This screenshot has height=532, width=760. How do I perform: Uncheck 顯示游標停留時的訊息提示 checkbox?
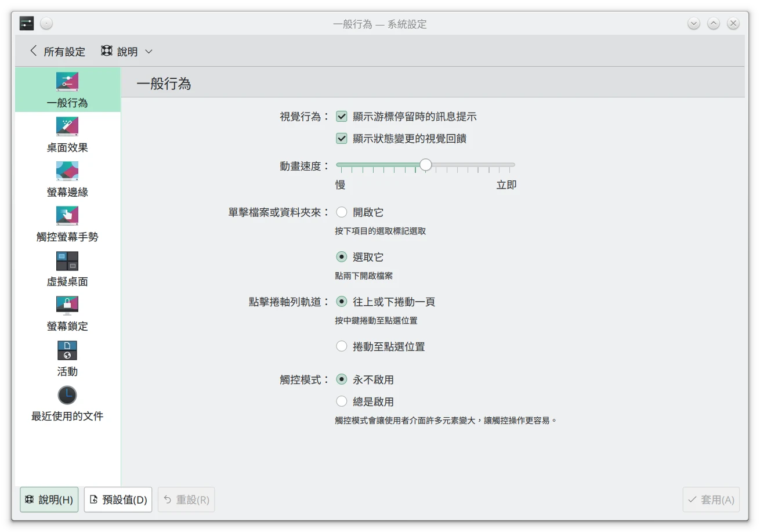[x=342, y=117]
